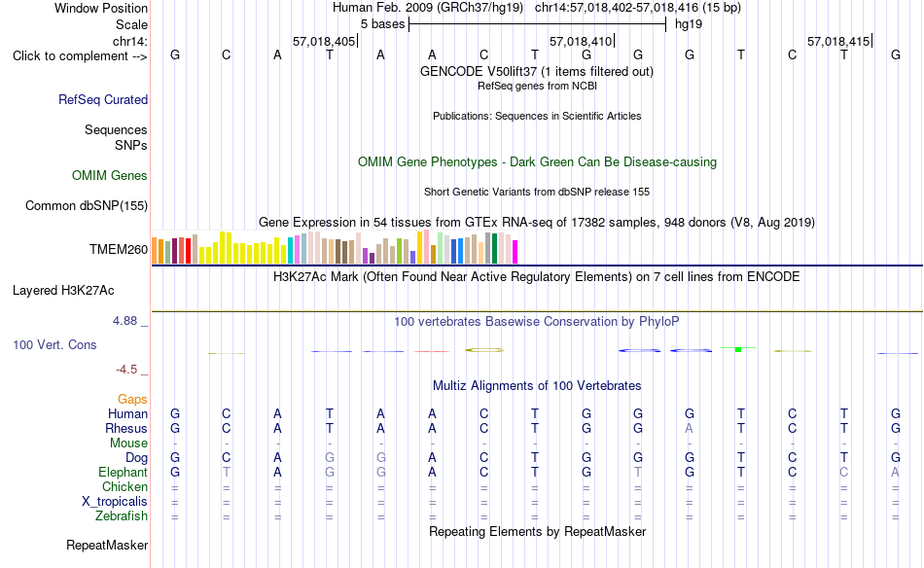
Task: Click the gray mismatch 'A' in Rhesus row
Action: point(689,428)
